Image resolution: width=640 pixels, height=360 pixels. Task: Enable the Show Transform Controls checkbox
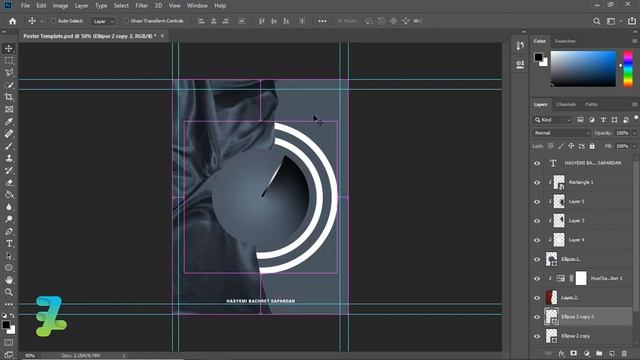pyautogui.click(x=126, y=21)
